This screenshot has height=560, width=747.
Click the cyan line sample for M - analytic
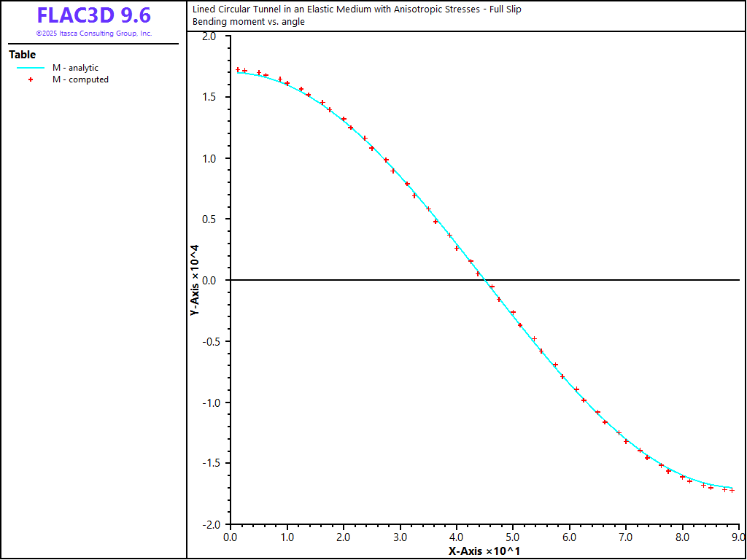pos(31,68)
